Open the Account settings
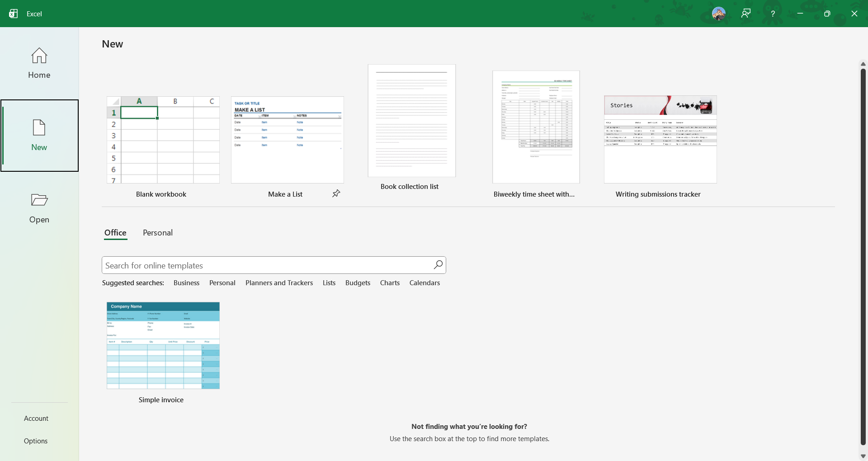Screen dimensions: 868x461 pos(36,418)
